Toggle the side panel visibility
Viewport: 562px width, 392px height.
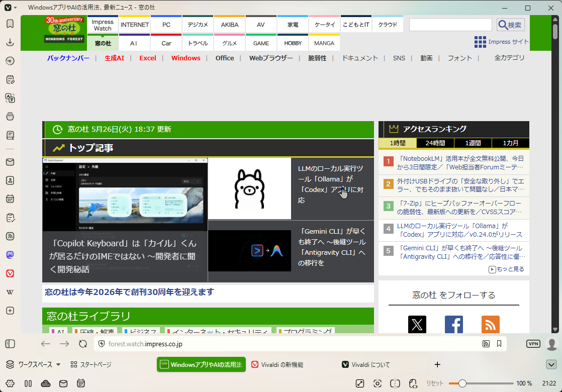pyautogui.click(x=10, y=344)
